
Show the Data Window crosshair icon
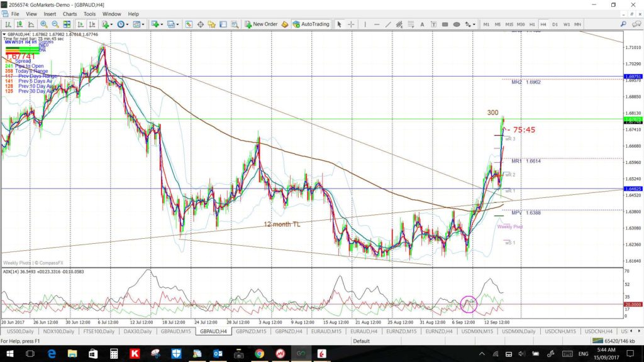click(201, 25)
